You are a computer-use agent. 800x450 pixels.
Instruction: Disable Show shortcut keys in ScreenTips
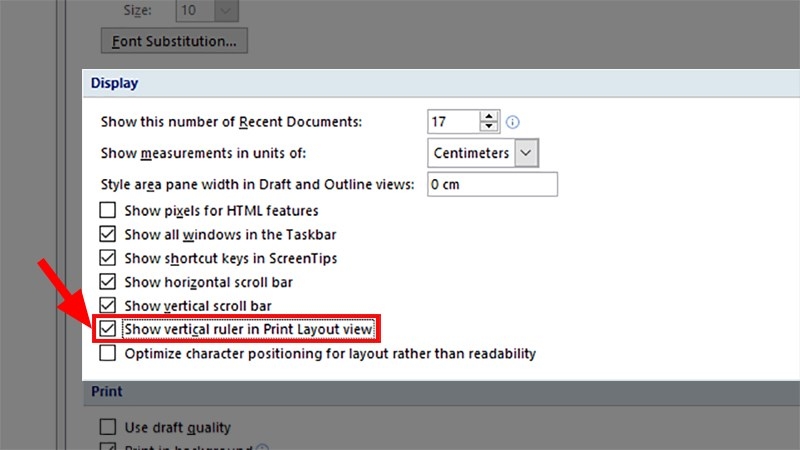107,258
